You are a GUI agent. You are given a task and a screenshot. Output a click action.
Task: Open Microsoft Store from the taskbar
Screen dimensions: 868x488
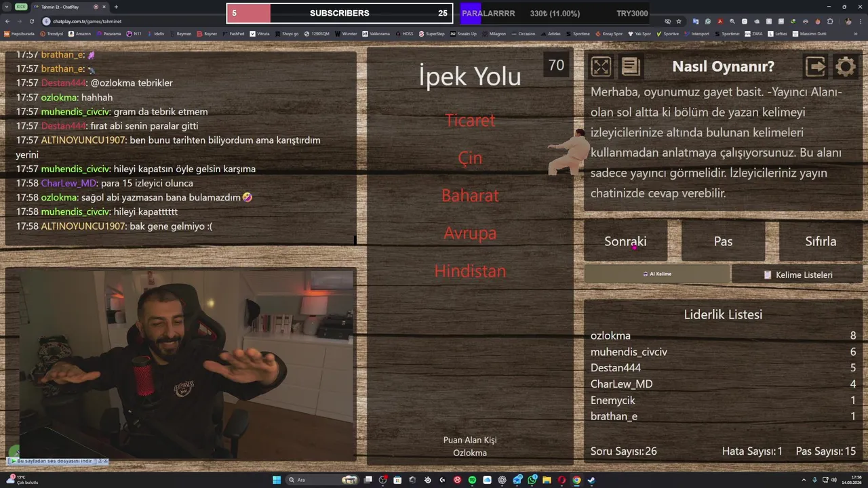point(397,480)
